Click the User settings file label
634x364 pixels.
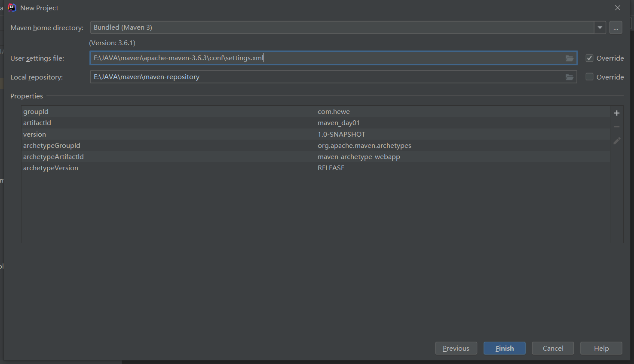[x=37, y=58]
